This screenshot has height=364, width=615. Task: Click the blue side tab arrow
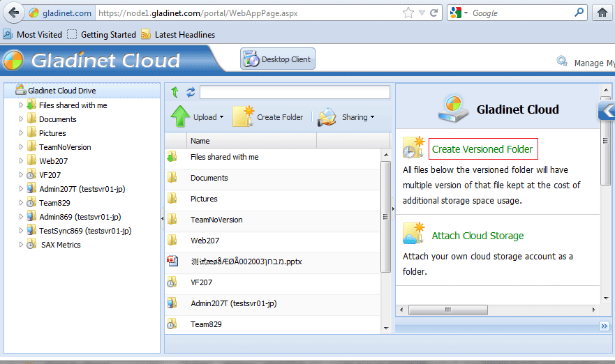(x=607, y=111)
